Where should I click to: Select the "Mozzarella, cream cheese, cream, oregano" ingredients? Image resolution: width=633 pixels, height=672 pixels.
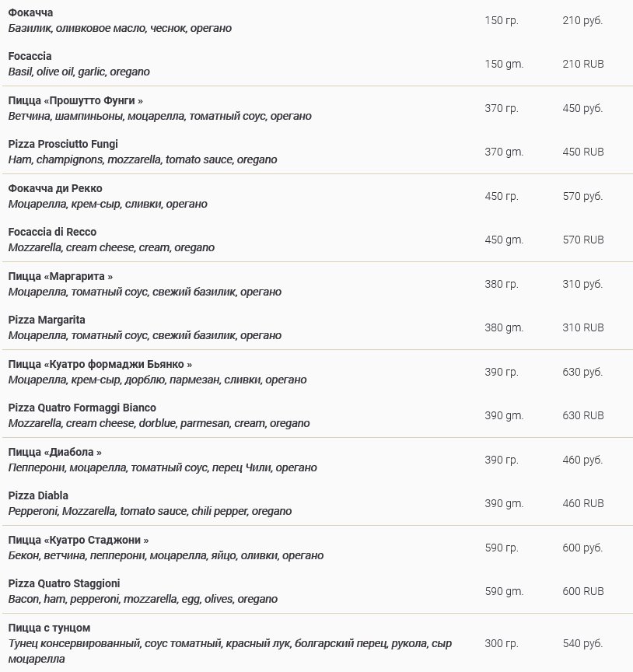111,247
